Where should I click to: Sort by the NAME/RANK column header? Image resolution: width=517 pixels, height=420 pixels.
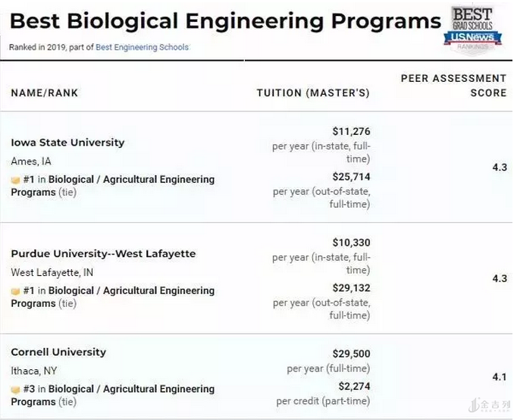(45, 93)
